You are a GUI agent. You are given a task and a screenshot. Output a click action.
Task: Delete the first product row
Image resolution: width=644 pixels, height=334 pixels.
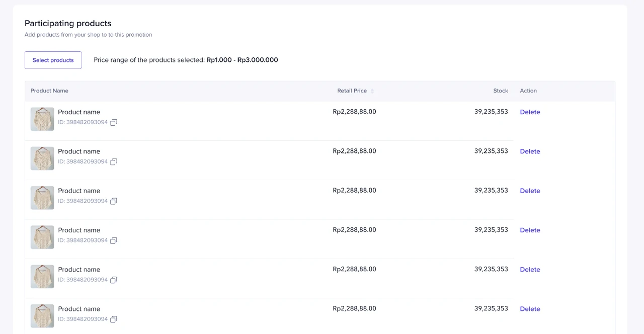point(530,112)
